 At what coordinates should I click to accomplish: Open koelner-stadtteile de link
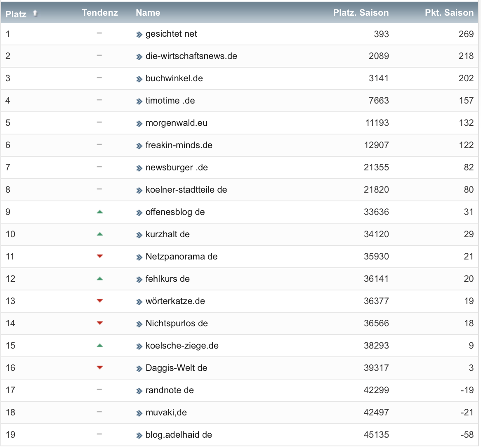186,190
